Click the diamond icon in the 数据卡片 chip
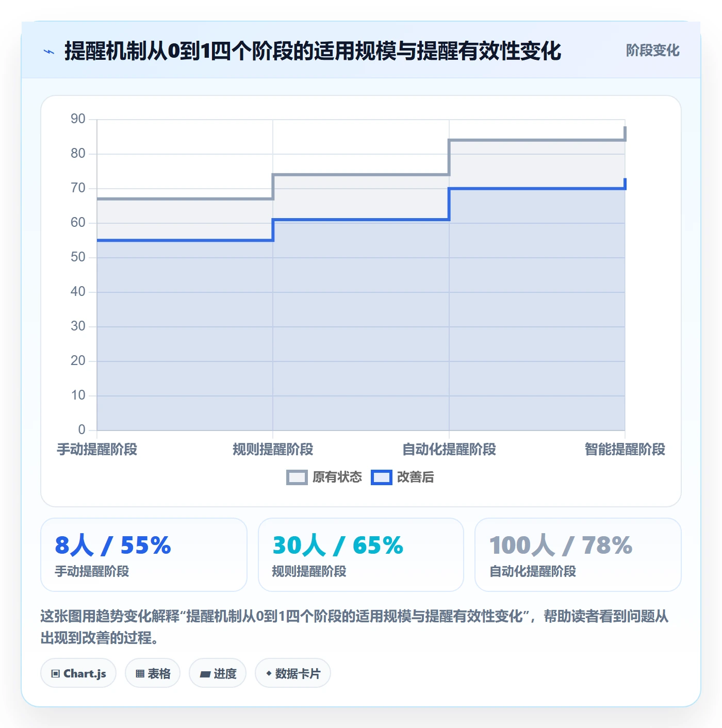The image size is (722, 728). click(269, 673)
